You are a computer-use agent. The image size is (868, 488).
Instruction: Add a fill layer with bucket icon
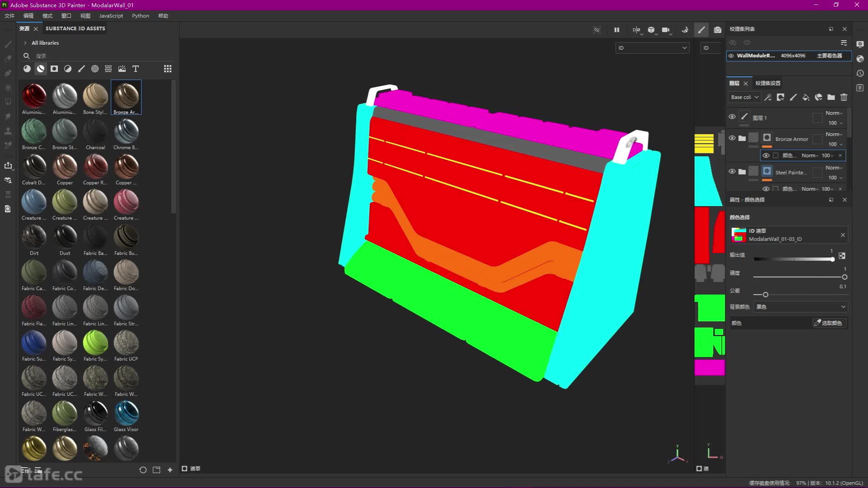point(806,97)
